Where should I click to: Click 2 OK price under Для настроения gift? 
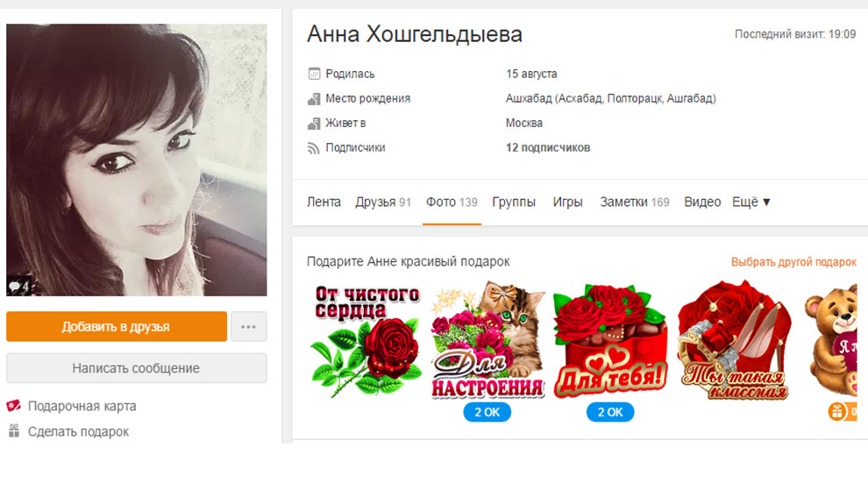coord(487,412)
